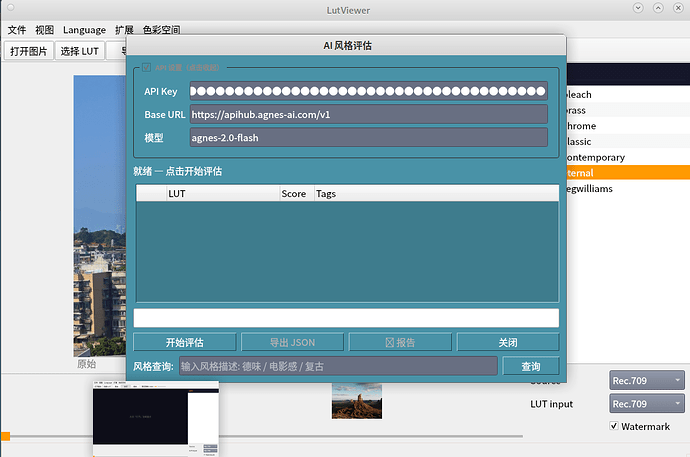Open the 扩展 menu
The image size is (690, 457).
124,30
